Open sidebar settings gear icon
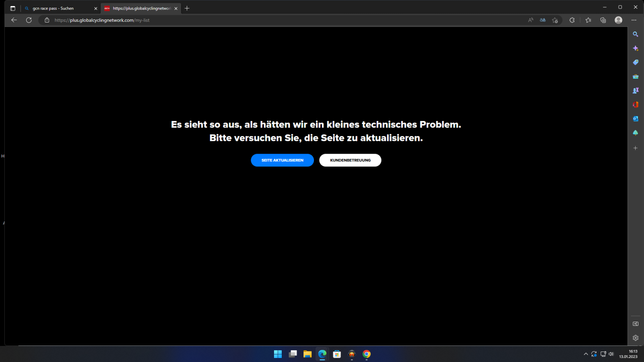 coord(636,338)
